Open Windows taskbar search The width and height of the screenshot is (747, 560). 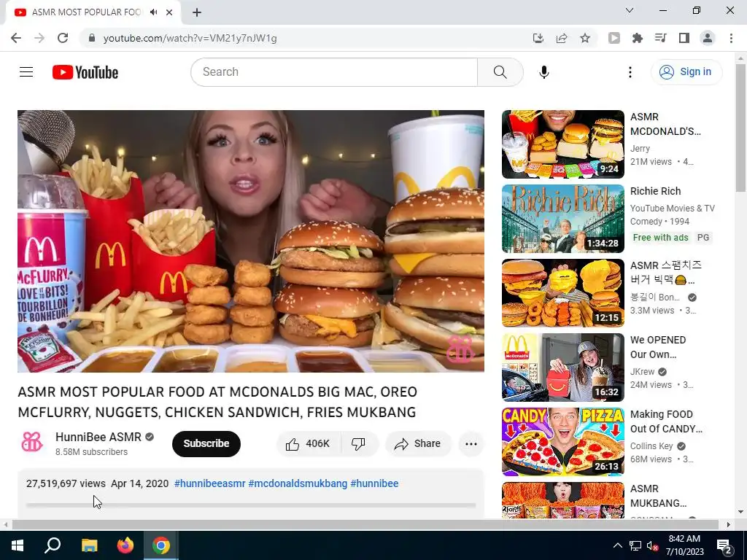coord(53,545)
